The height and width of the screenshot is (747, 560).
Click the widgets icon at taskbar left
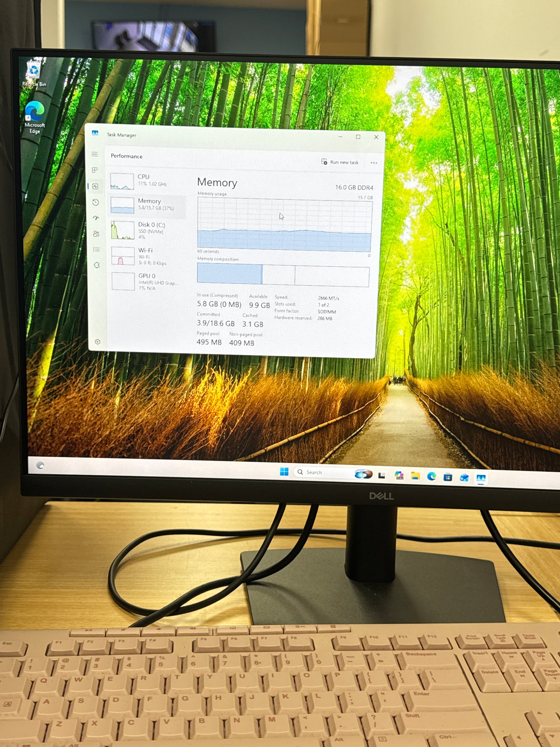40,465
